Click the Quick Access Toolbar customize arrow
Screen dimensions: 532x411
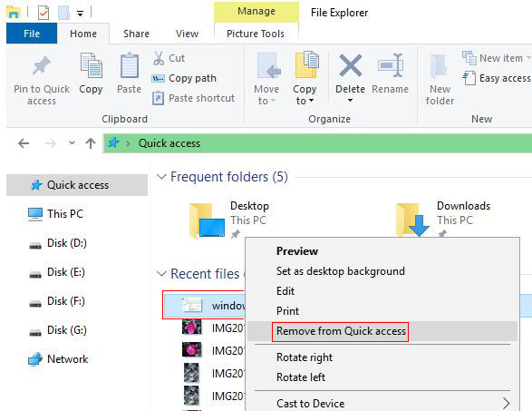point(80,14)
